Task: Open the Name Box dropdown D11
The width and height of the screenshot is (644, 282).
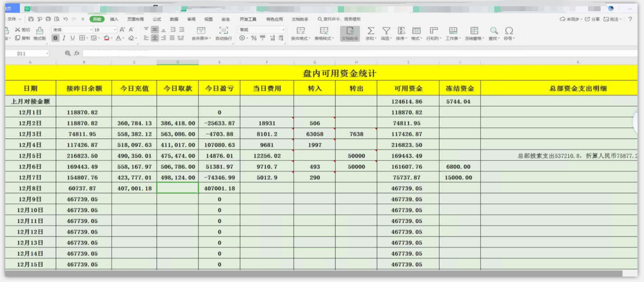Action: 47,53
